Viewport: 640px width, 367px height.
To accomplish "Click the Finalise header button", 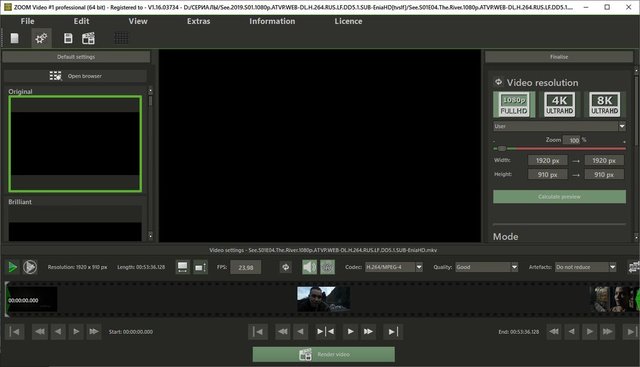I will (x=559, y=57).
